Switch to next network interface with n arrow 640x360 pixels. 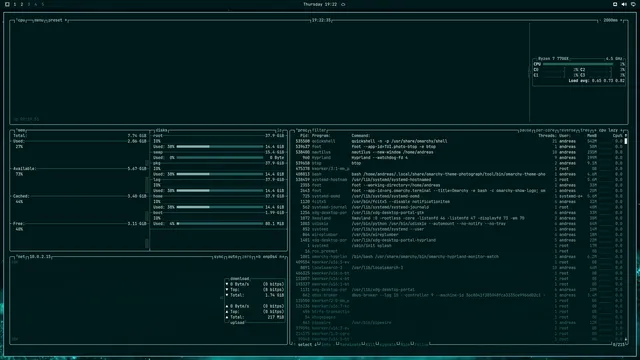[282, 257]
